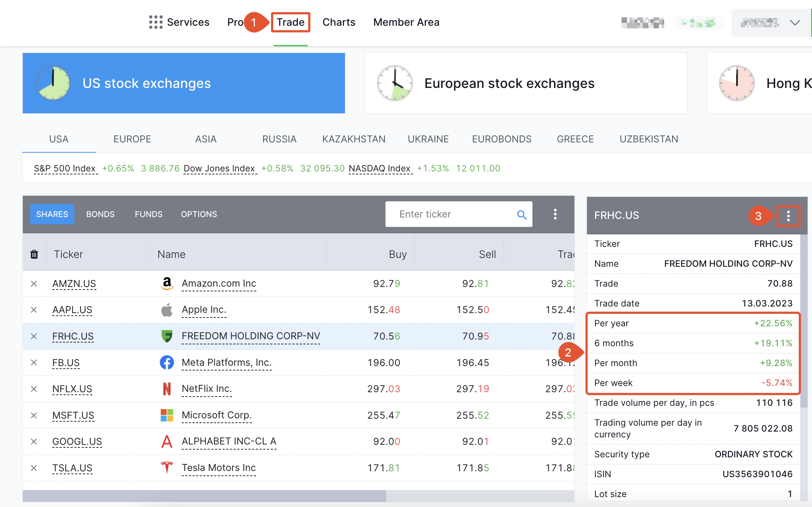Switch to the BONDS filter
Image resolution: width=812 pixels, height=507 pixels.
coord(100,214)
